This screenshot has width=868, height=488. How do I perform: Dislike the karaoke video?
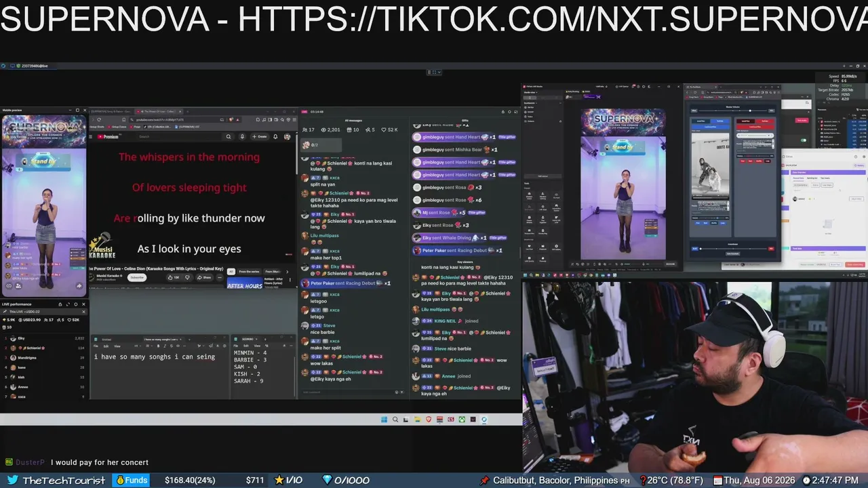tap(188, 277)
